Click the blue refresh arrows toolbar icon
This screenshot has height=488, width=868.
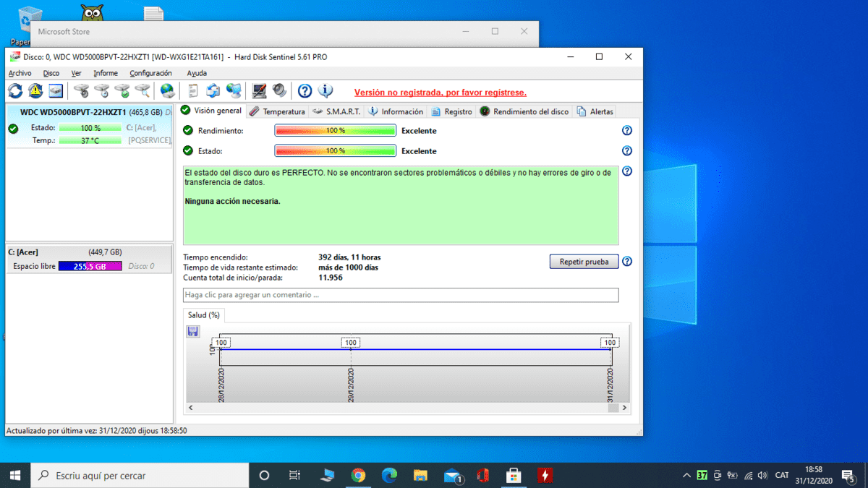pos(15,91)
